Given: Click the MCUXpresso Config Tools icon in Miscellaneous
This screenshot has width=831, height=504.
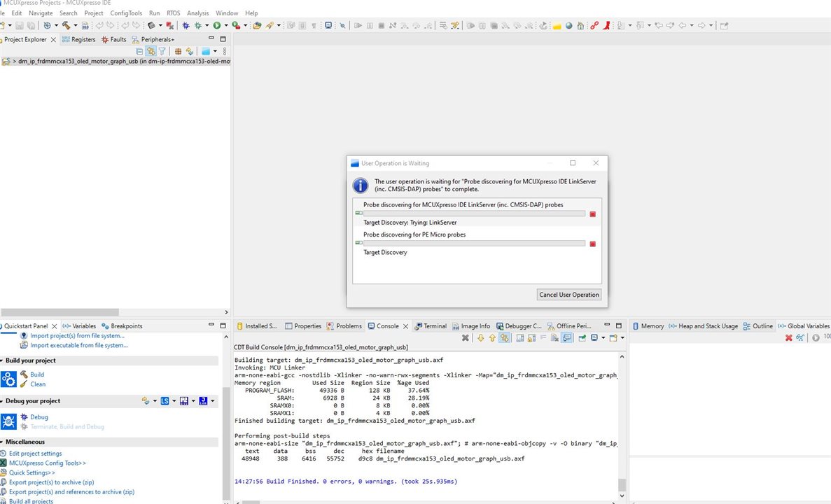Looking at the screenshot, I should coord(4,463).
